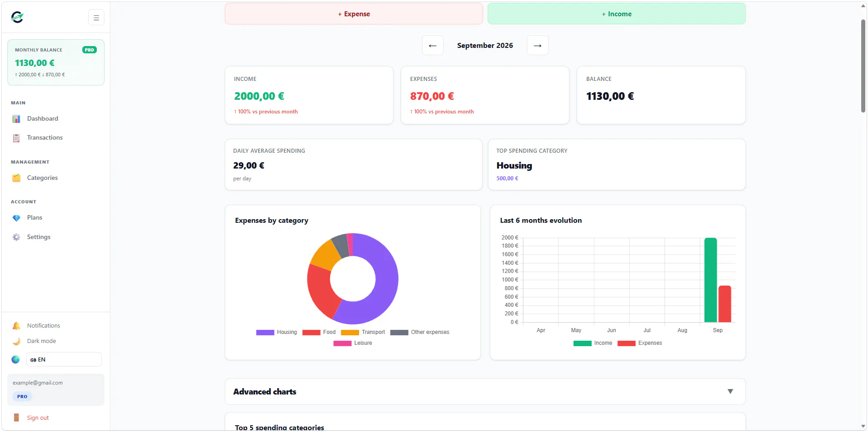
Task: Click the 29,00 € daily average value
Action: [249, 166]
